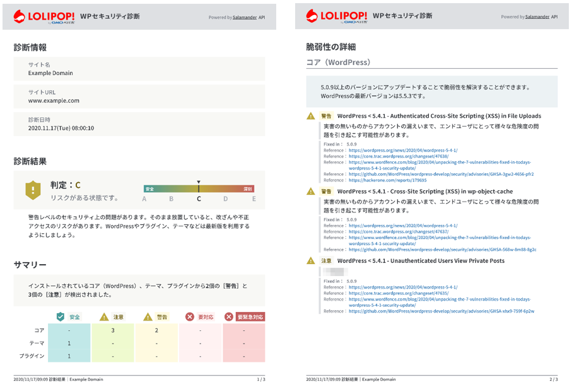This screenshot has width=572, height=392.
Task: Click the yellow shield icon beside 判定：C
Action: [x=33, y=190]
